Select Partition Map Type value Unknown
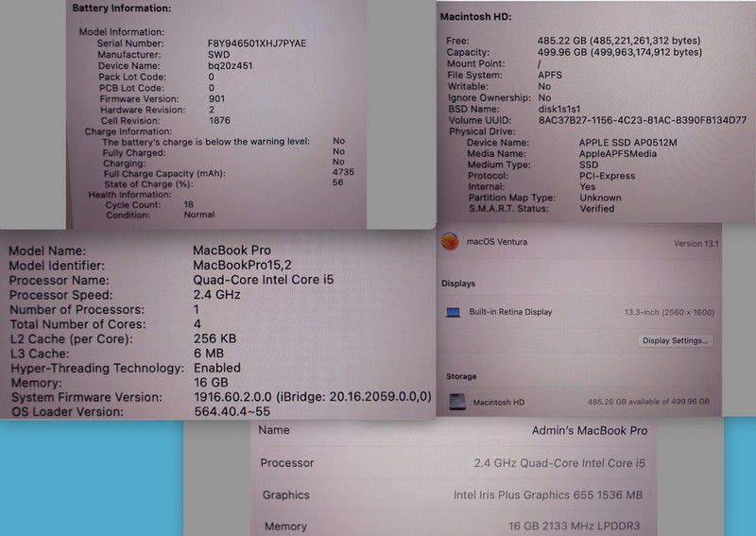This screenshot has height=536, width=756. (x=600, y=198)
